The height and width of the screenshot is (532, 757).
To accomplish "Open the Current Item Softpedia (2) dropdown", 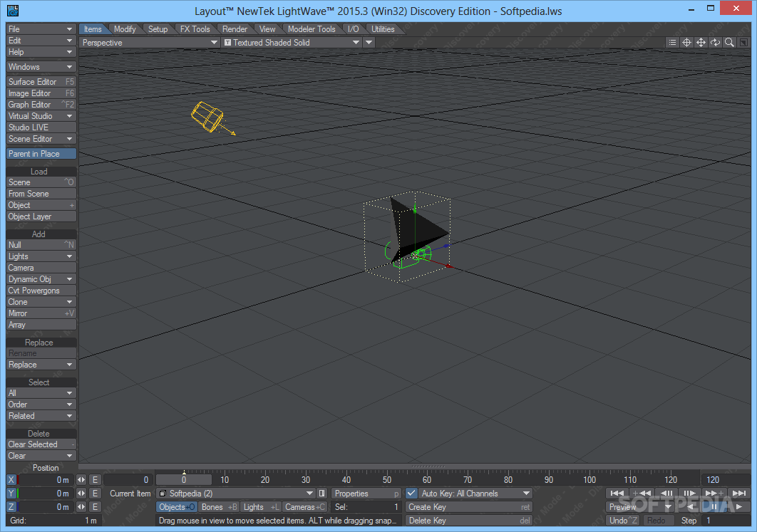I will [x=236, y=494].
